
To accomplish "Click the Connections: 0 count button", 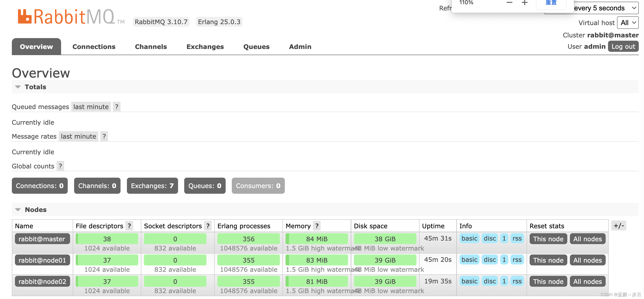I will [x=40, y=186].
